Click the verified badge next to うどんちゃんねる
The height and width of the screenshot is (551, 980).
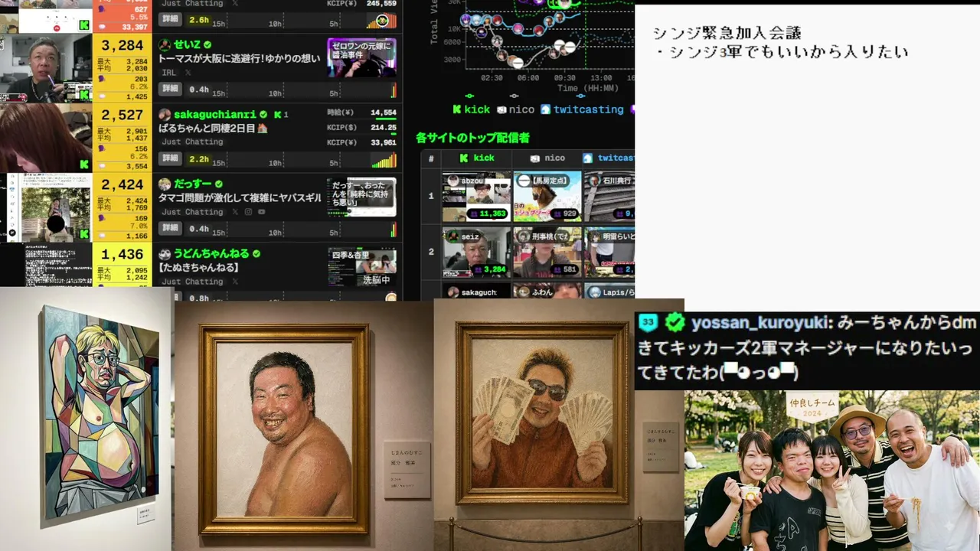(x=256, y=254)
